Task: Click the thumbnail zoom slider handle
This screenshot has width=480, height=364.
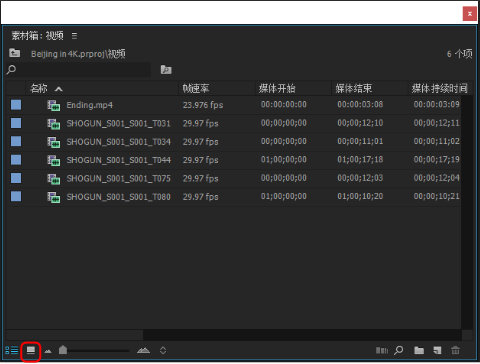Action: tap(63, 350)
